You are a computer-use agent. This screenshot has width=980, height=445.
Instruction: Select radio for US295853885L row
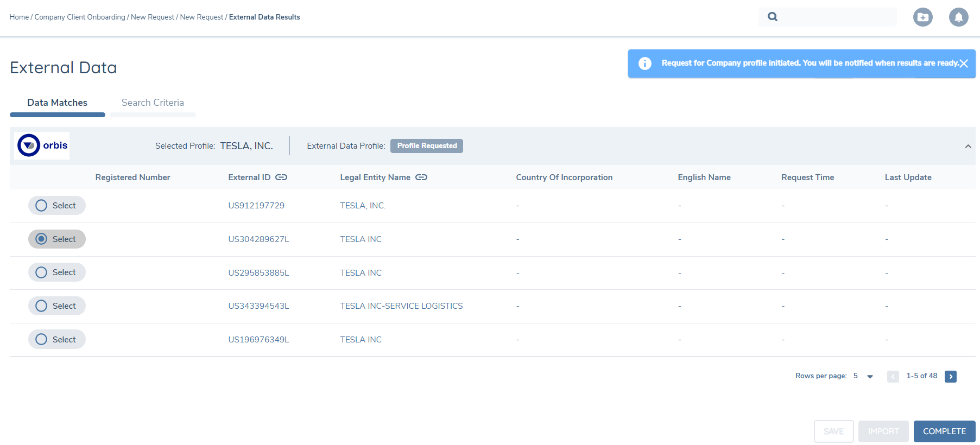[41, 272]
